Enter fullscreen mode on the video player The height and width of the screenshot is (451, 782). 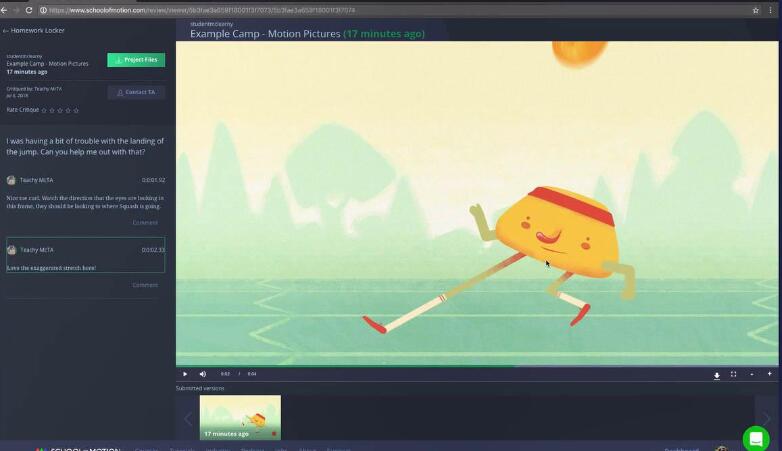pyautogui.click(x=734, y=374)
